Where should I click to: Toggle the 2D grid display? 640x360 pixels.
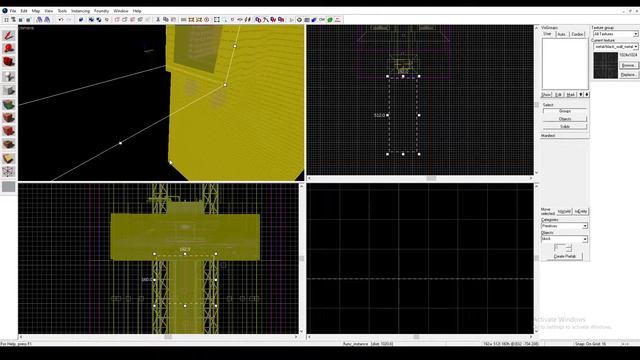coord(6,20)
